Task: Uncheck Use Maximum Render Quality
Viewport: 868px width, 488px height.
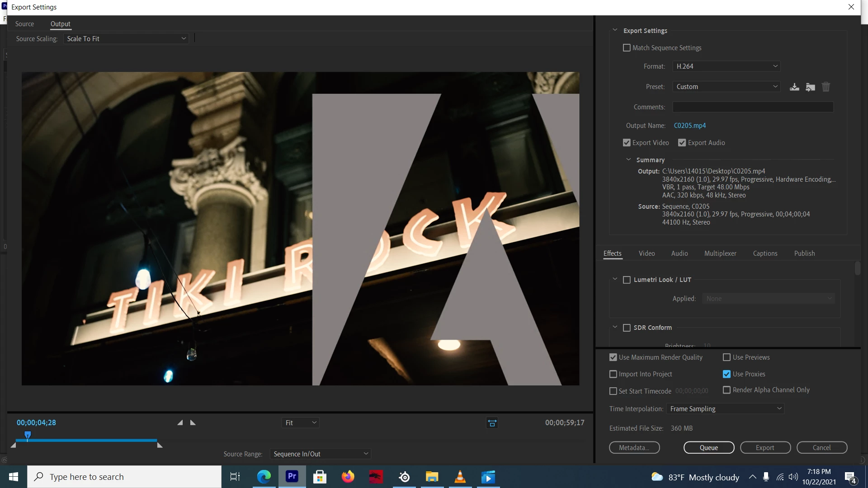Action: click(x=613, y=357)
